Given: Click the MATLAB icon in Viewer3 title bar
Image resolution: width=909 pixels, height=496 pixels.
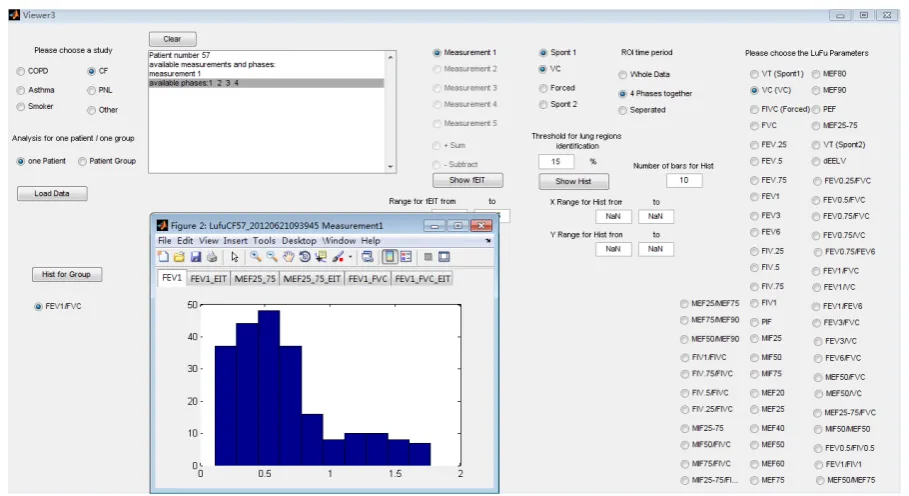Looking at the screenshot, I should point(14,15).
